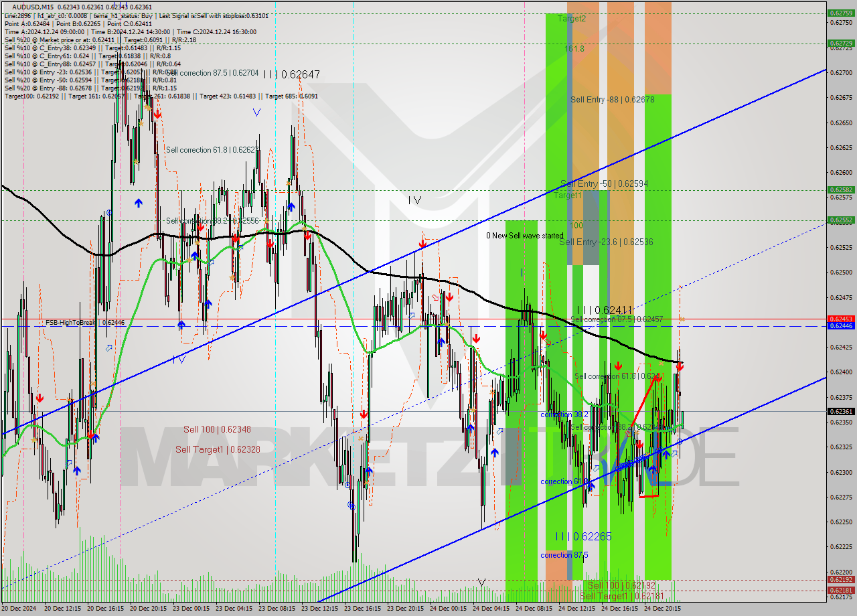
Task: Select the '0 New Sell wave started' label
Action: tap(525, 236)
